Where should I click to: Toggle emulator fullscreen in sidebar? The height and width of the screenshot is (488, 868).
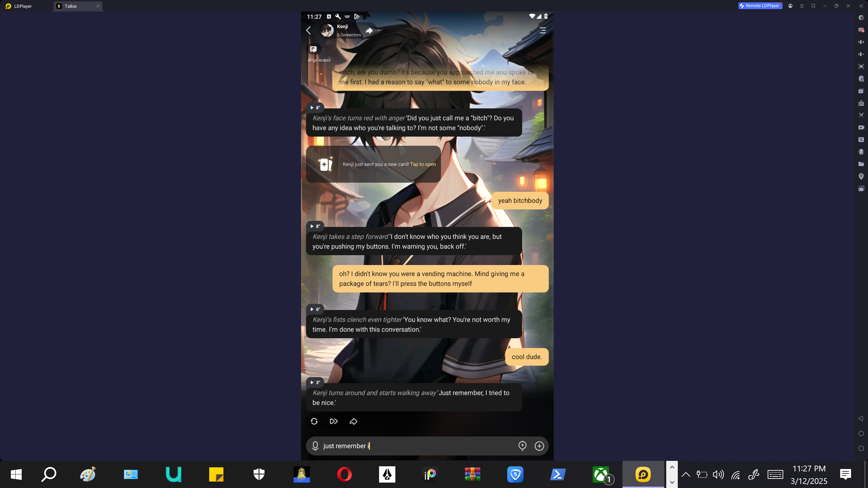[861, 66]
